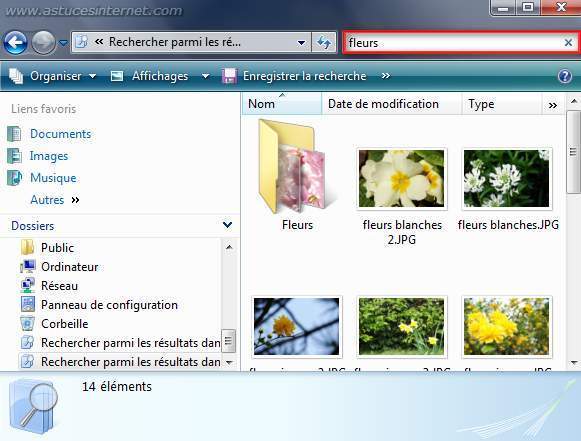Viewport: 581px width, 441px height.
Task: Click the Public folder icon
Action: [x=27, y=247]
